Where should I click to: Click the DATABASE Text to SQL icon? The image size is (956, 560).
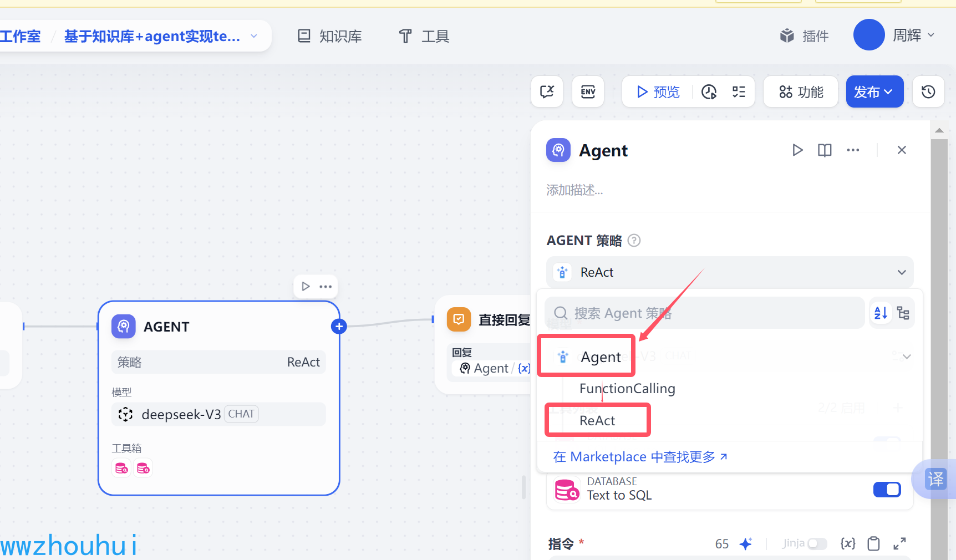pos(567,490)
